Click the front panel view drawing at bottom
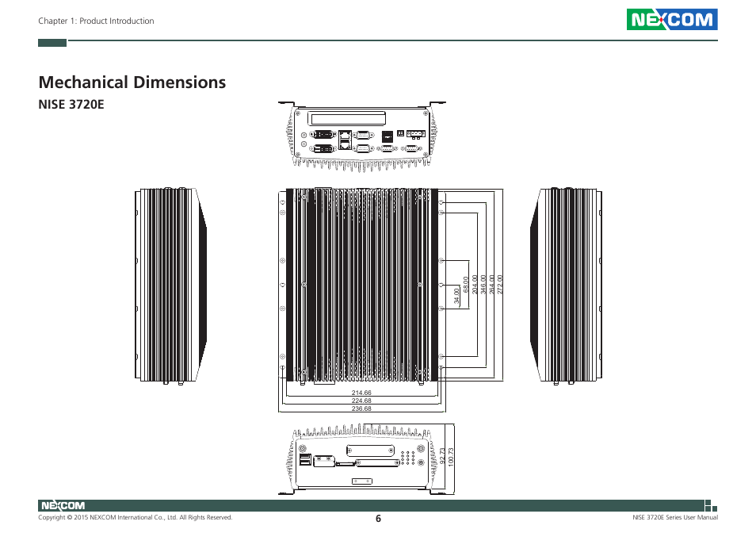The image size is (756, 533). (361, 459)
